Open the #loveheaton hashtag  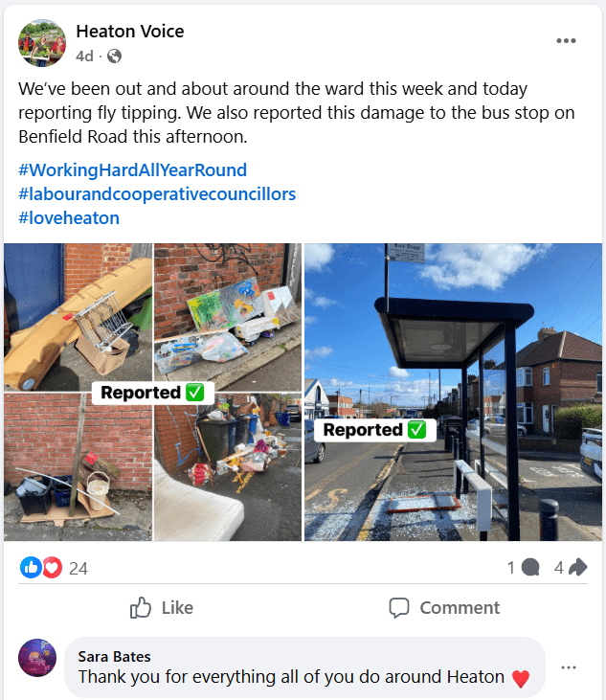coord(69,218)
